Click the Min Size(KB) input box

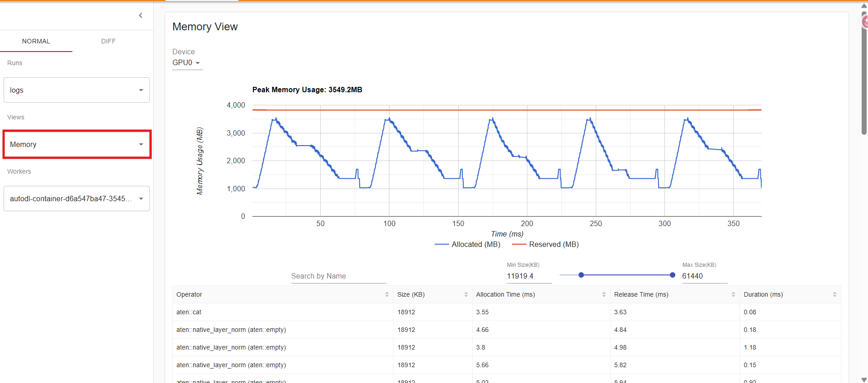tap(529, 276)
